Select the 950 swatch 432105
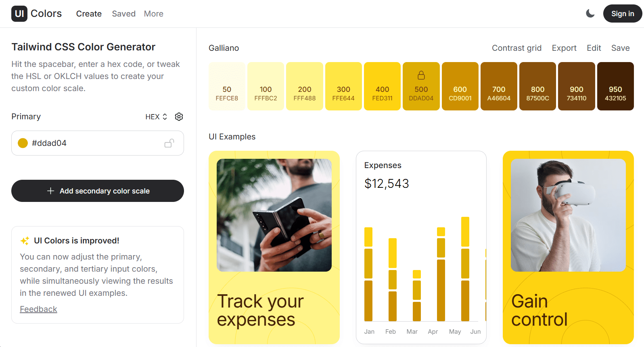 615,86
